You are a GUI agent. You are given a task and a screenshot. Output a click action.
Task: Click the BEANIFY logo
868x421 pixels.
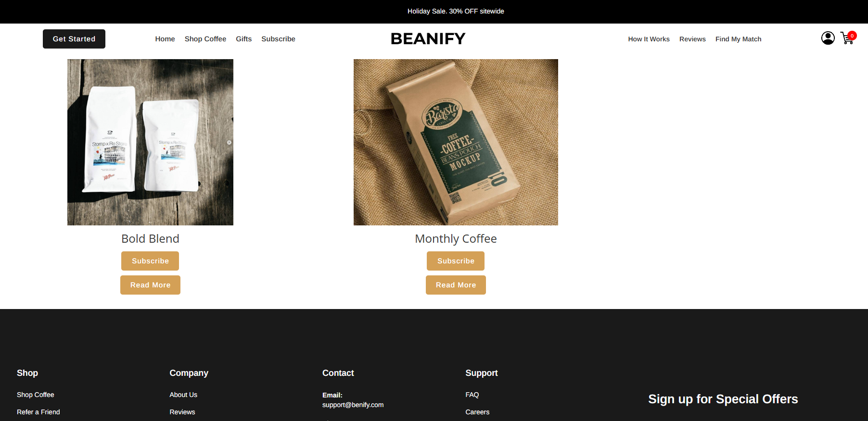(428, 38)
